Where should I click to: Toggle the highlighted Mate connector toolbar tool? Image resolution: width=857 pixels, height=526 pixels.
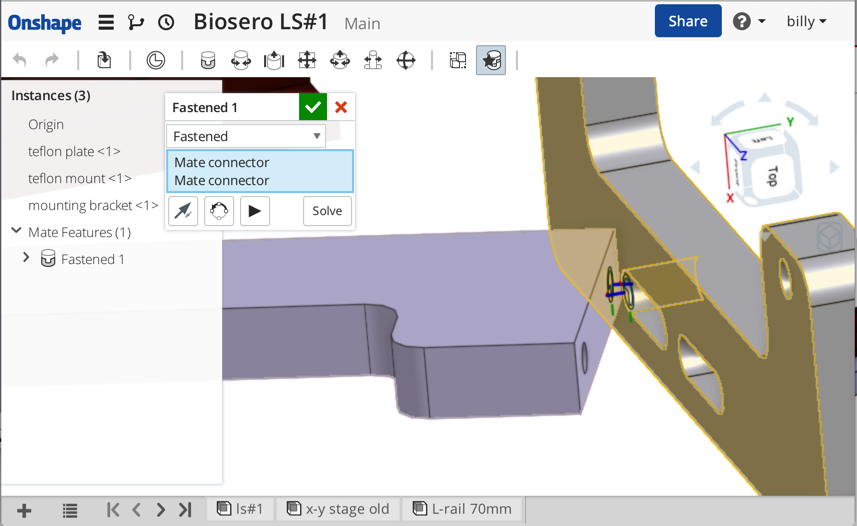(491, 60)
